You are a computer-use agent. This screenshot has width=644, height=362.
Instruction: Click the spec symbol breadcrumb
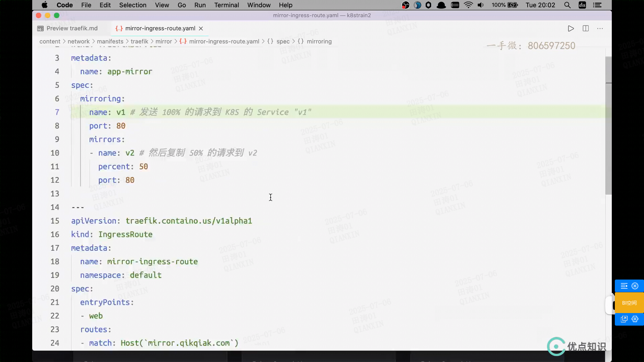click(x=283, y=42)
